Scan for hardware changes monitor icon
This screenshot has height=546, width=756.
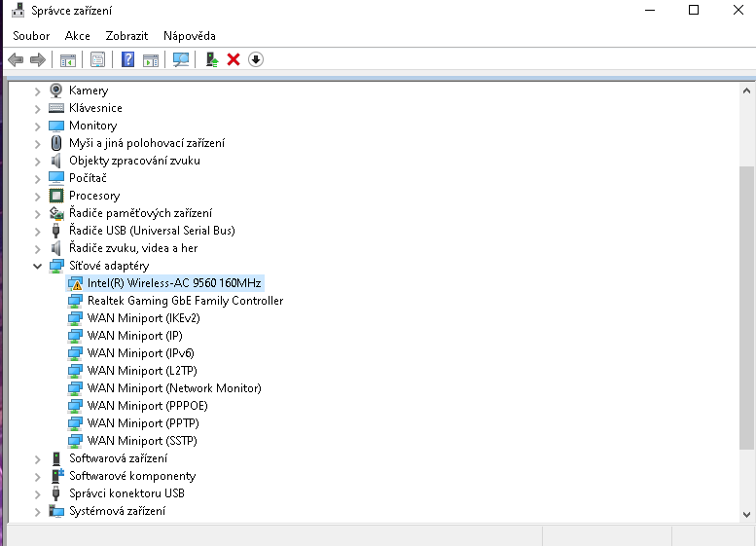(x=181, y=59)
